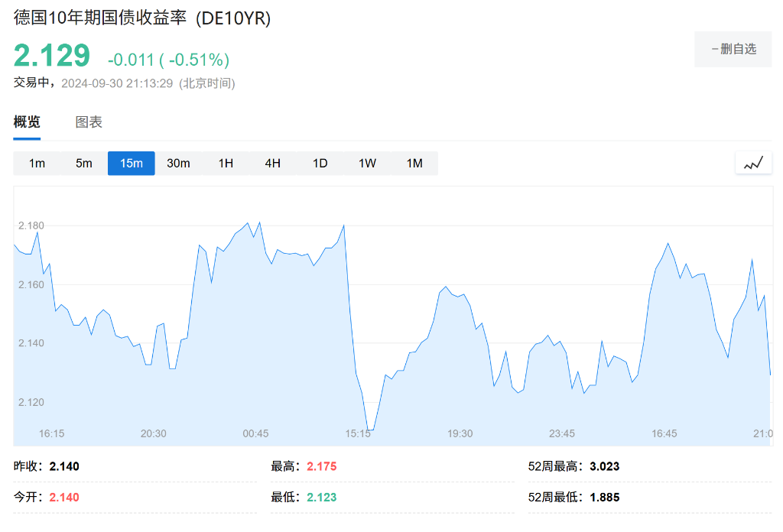The image size is (783, 532).
Task: Click the 2.180 y-axis gridline label
Action: tap(31, 225)
